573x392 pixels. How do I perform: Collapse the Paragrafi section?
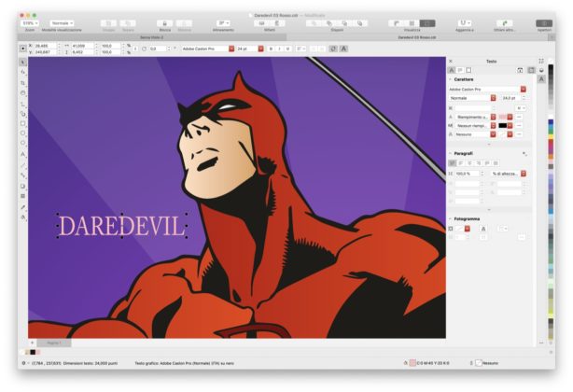450,153
